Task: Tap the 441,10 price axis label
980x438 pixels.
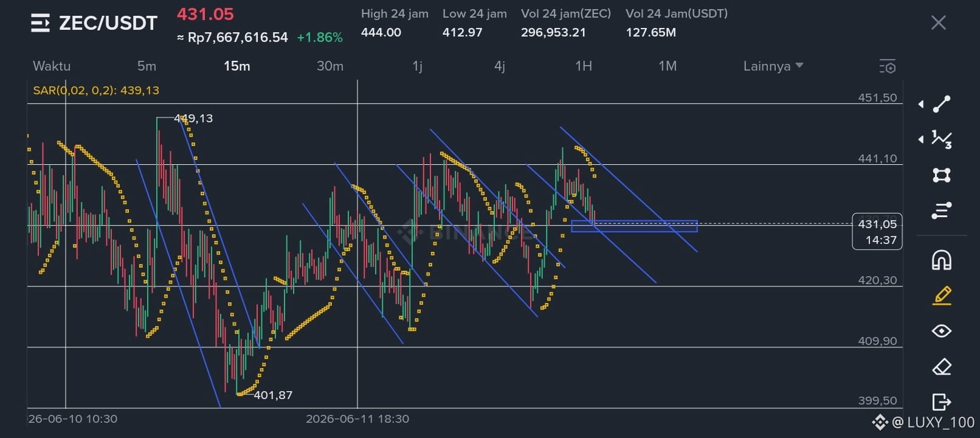Action: tap(877, 158)
